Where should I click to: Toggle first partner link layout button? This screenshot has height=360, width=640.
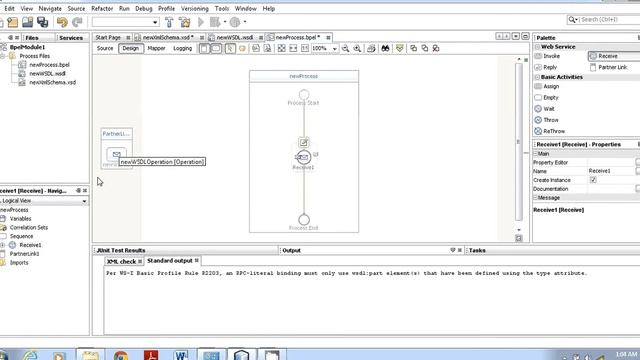click(204, 49)
